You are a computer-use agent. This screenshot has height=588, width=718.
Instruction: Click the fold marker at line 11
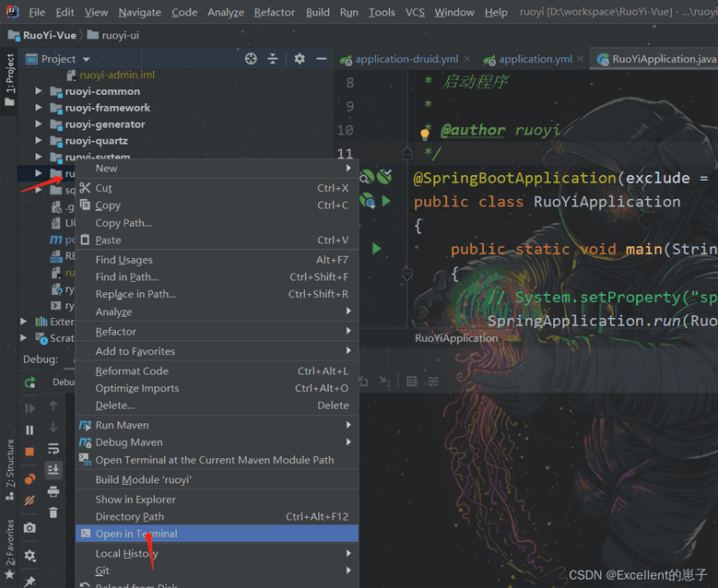click(407, 153)
